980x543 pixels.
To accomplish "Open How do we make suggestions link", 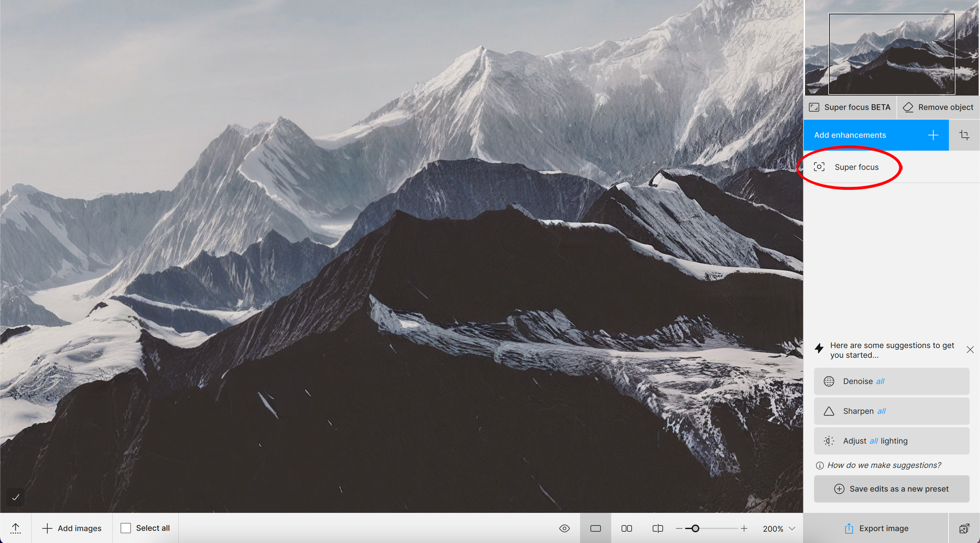I will coord(884,465).
